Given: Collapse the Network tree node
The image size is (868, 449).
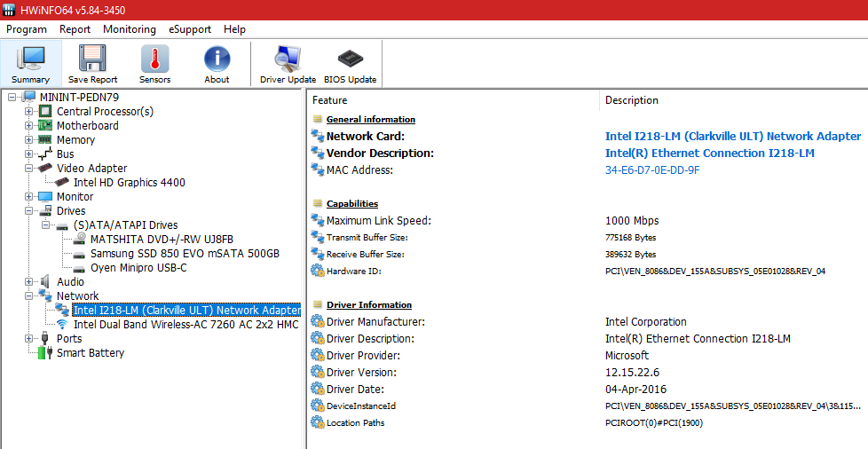Looking at the screenshot, I should 28,296.
